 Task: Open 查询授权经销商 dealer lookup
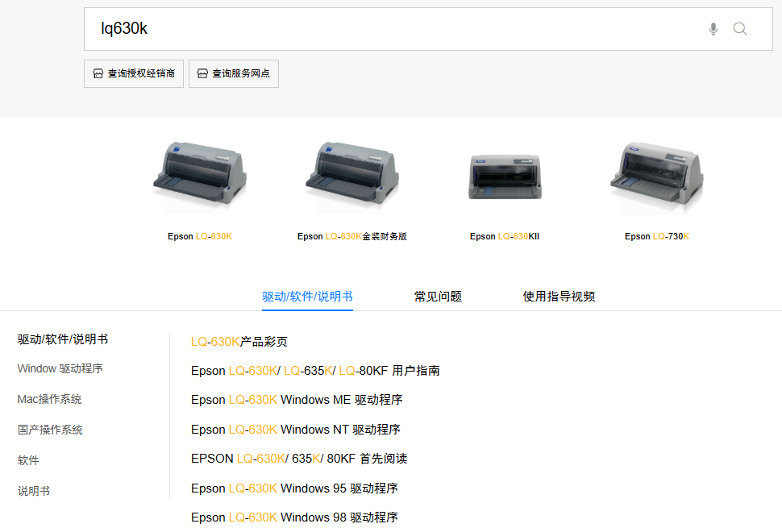(x=134, y=74)
